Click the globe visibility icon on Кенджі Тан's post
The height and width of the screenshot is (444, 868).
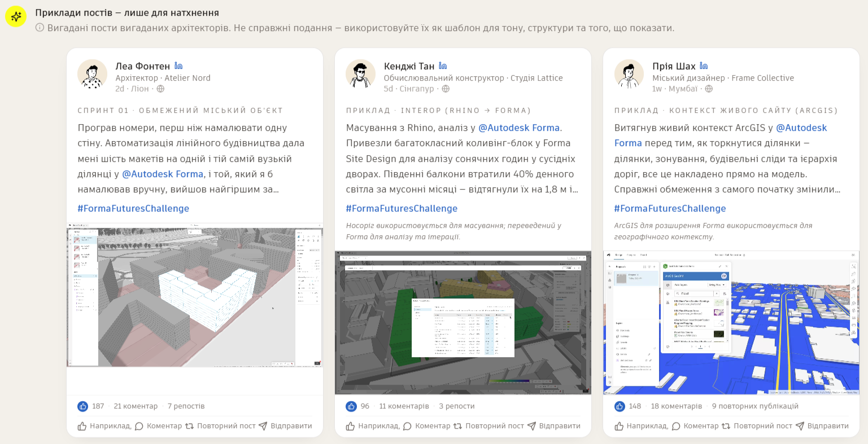point(446,89)
